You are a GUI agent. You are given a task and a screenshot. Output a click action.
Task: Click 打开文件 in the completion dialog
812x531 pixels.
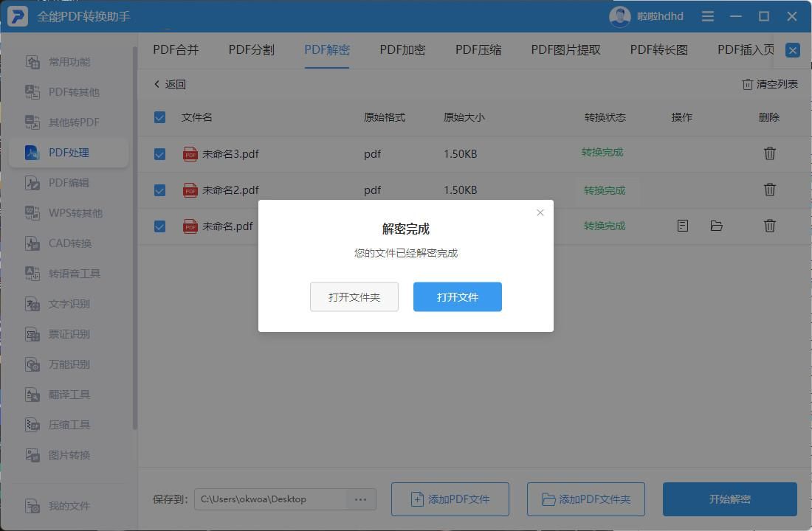(457, 296)
